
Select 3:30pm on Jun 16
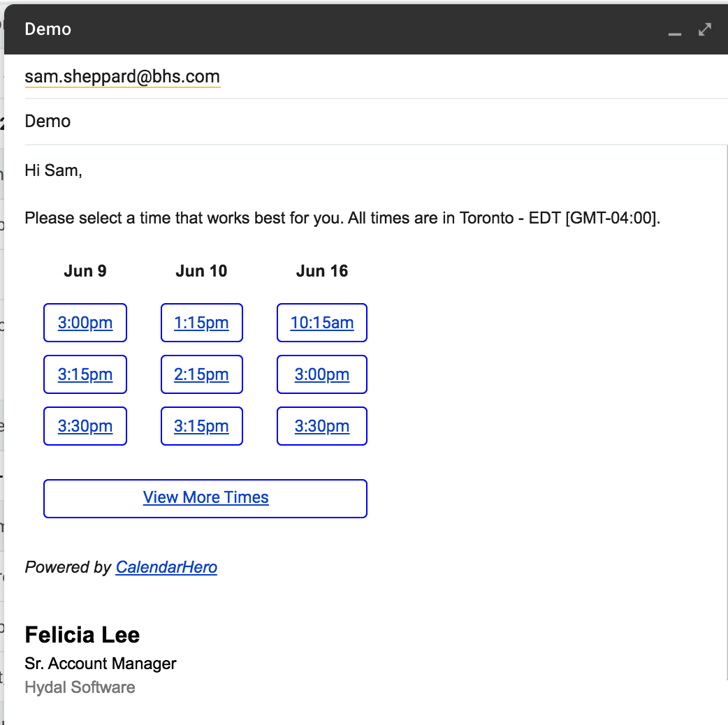(x=322, y=426)
